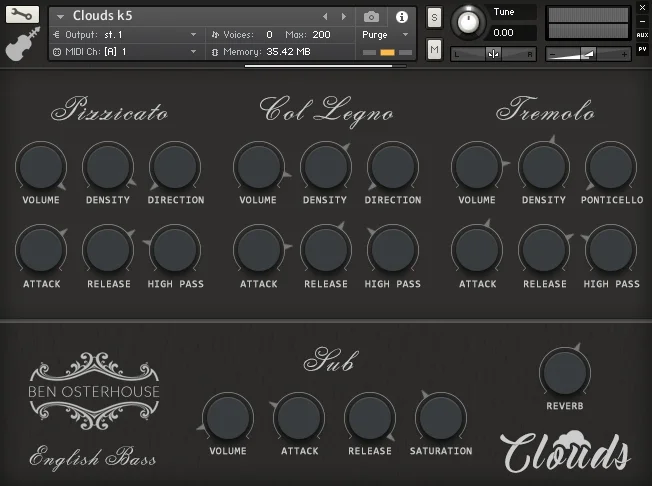The height and width of the screenshot is (486, 652).
Task: Click Col Legno Direction knob
Action: 393,167
